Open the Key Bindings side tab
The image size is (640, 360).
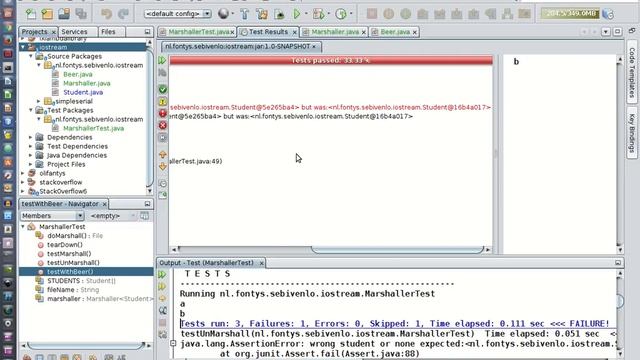click(631, 133)
